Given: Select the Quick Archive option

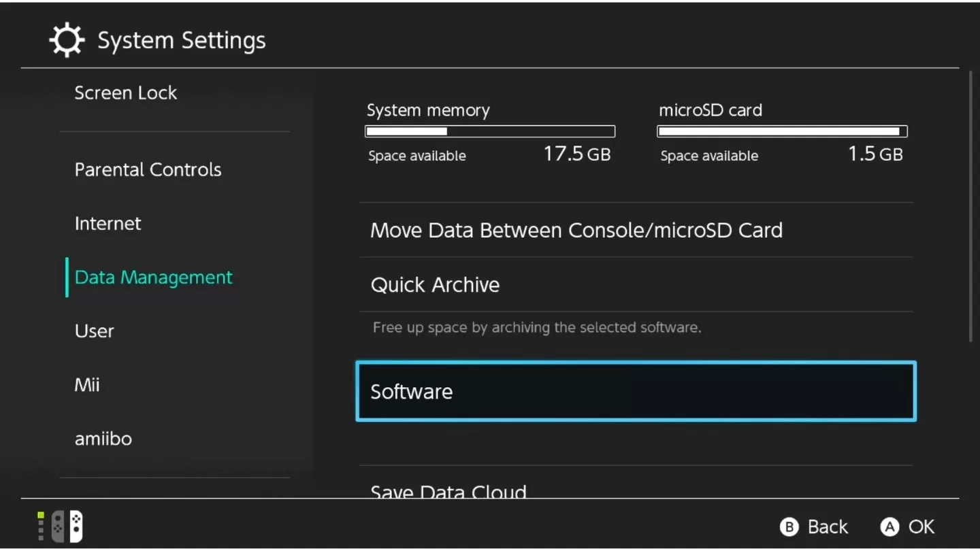Looking at the screenshot, I should click(x=636, y=284).
